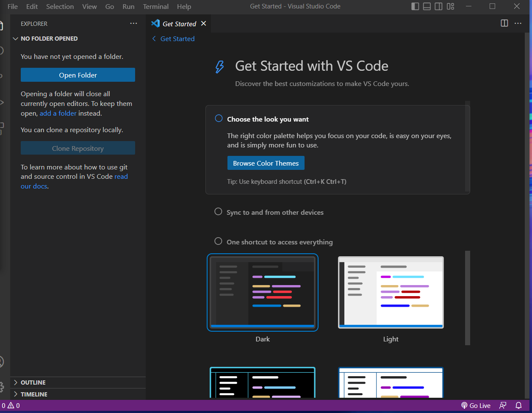Open the Edit menu
This screenshot has height=413, width=532.
click(x=32, y=6)
